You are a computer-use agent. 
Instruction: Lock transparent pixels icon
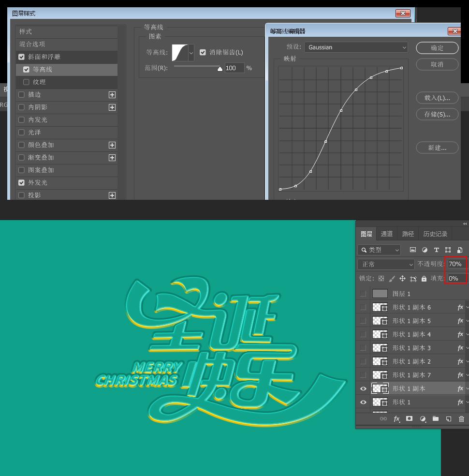[x=381, y=278]
